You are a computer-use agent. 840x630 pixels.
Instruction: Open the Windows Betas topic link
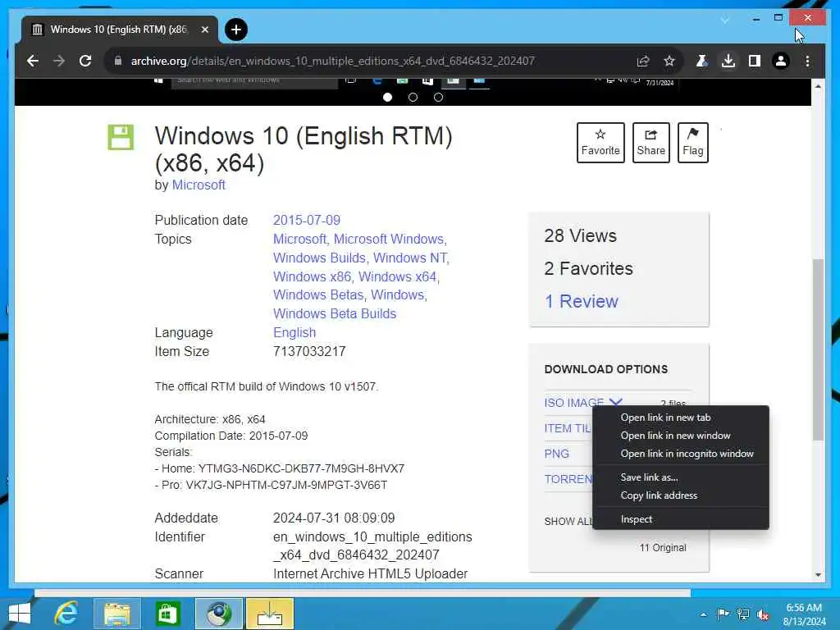pos(319,294)
